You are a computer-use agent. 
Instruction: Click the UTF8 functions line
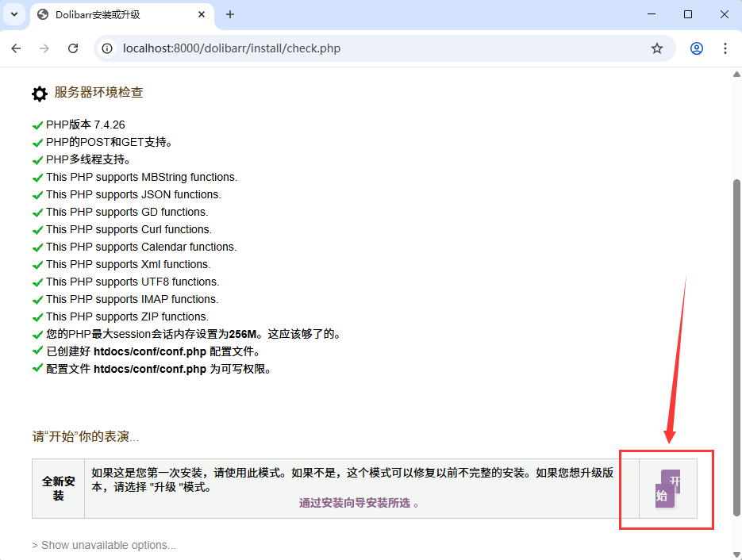click(x=133, y=282)
